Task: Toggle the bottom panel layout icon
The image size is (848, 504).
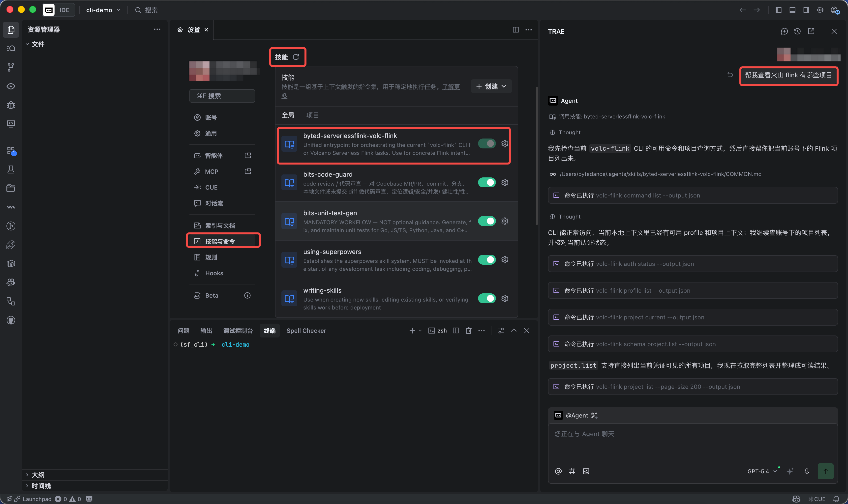Action: point(792,10)
